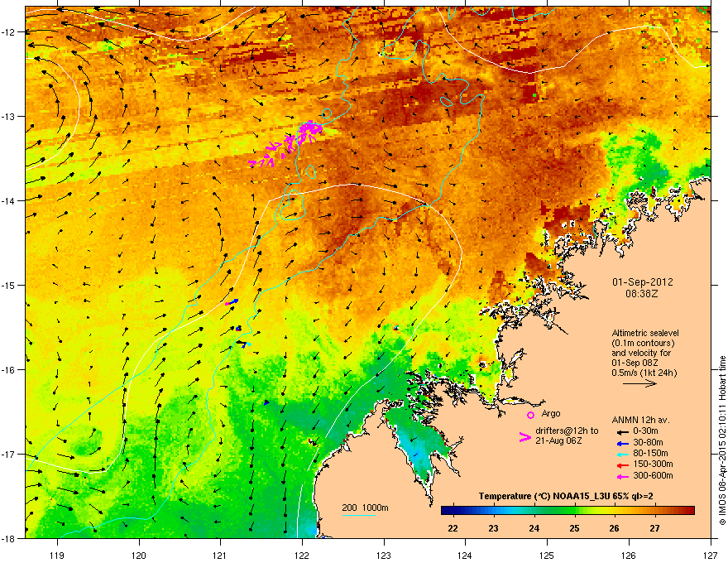Click color bar tick label 27
This screenshot has height=563, width=728.
click(654, 528)
